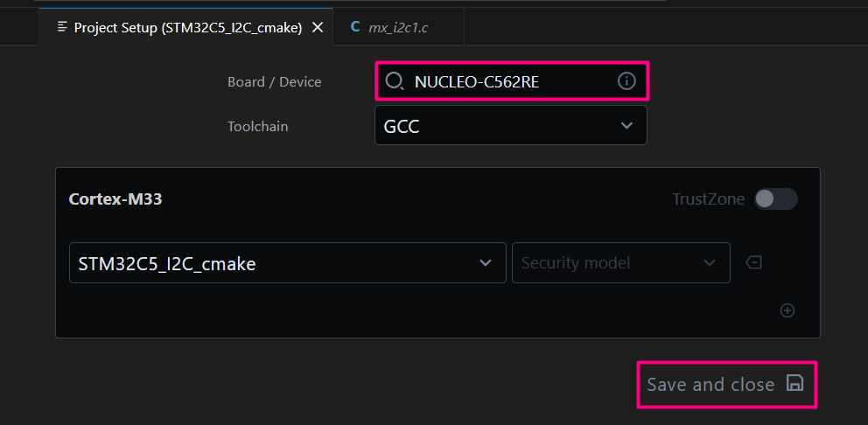Click the magnifier search icon in Board / Device

[394, 81]
